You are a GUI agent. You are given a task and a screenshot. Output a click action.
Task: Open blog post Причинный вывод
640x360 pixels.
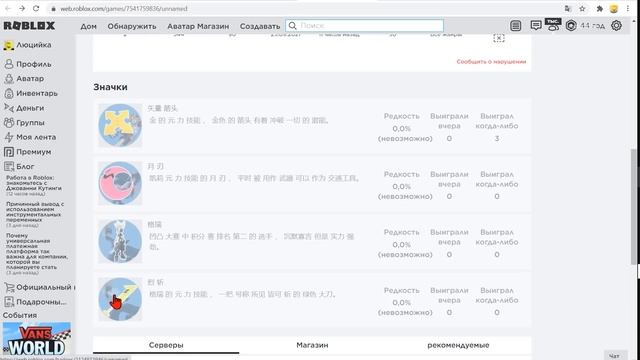point(35,214)
